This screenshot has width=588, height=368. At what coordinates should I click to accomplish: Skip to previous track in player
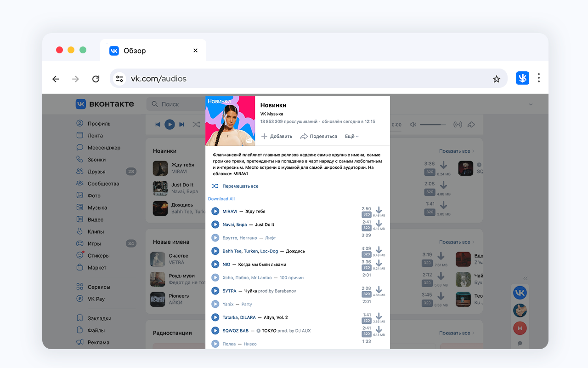(x=158, y=124)
